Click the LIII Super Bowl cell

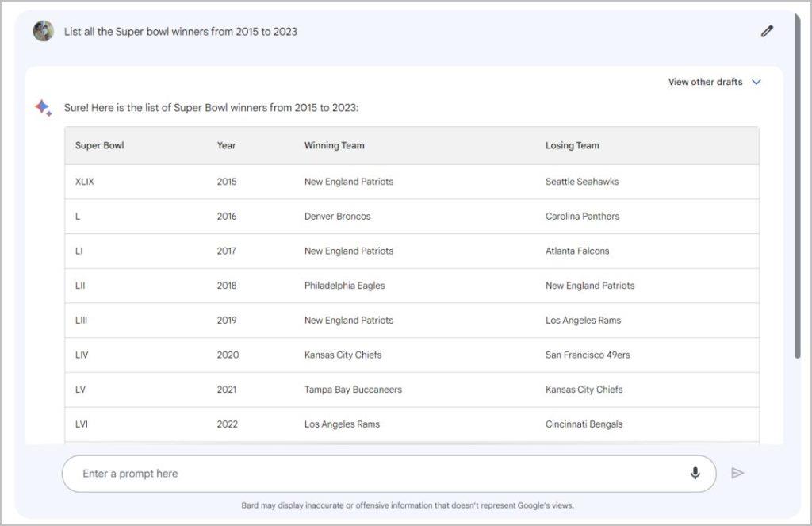click(x=82, y=321)
